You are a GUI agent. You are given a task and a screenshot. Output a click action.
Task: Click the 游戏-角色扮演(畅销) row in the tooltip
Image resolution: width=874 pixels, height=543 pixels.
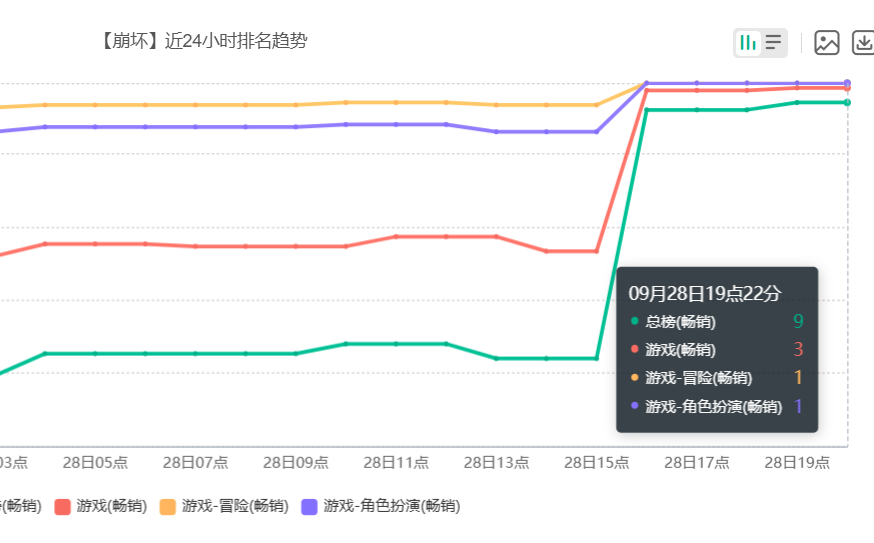coord(717,406)
